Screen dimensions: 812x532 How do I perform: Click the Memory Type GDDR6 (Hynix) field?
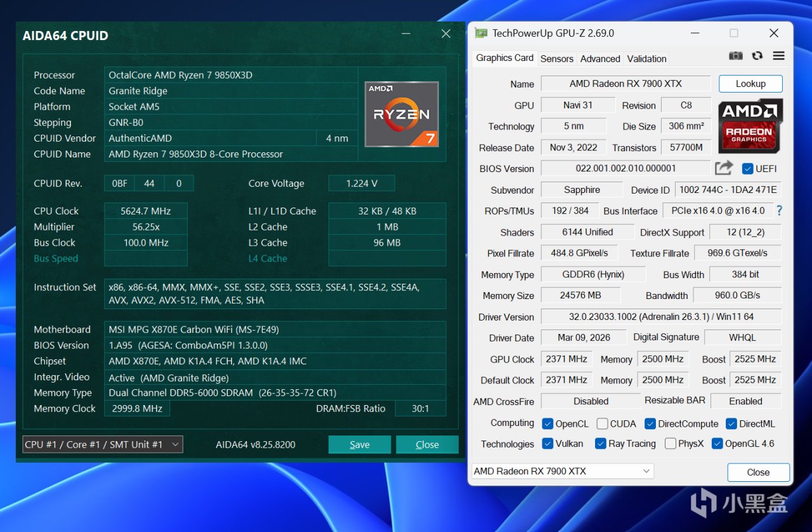point(593,274)
